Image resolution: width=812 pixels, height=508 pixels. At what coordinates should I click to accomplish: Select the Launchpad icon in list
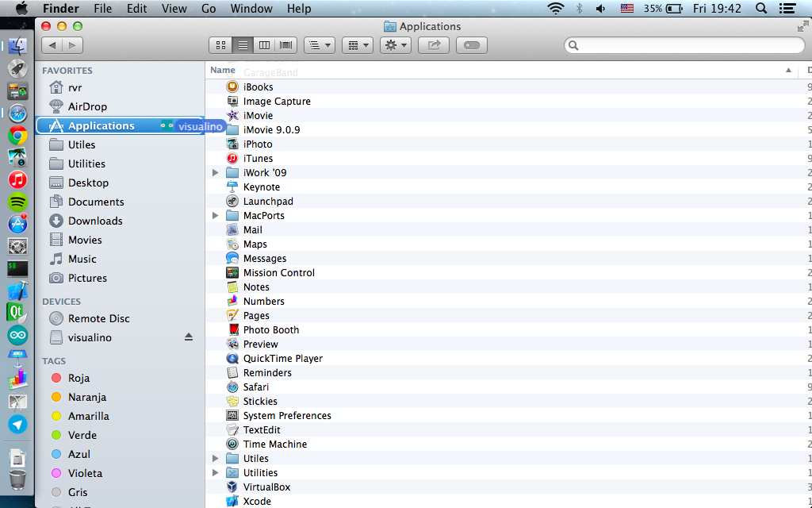[x=232, y=201]
